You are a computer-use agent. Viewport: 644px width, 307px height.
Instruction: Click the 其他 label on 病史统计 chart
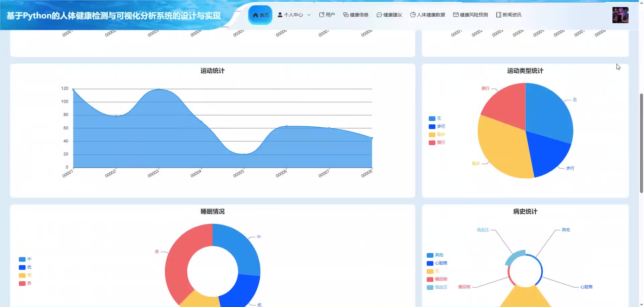(566, 230)
